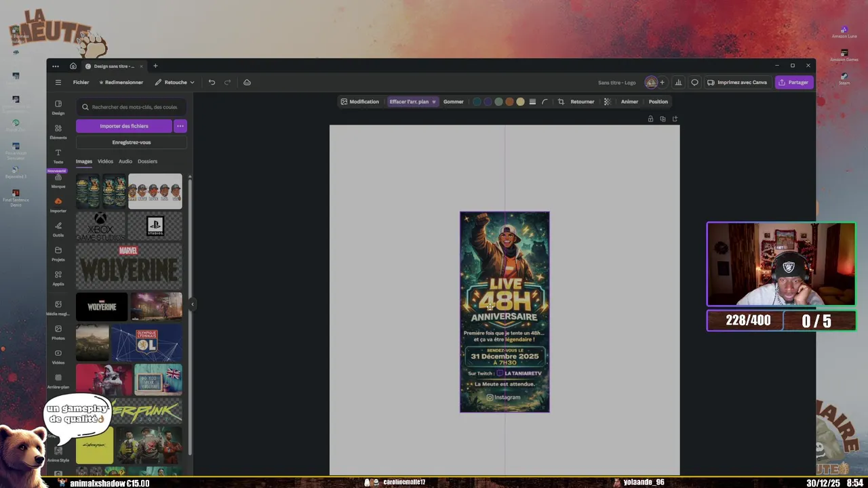This screenshot has width=868, height=488.
Task: Collapse the side panel with arrow handle
Action: pyautogui.click(x=192, y=304)
